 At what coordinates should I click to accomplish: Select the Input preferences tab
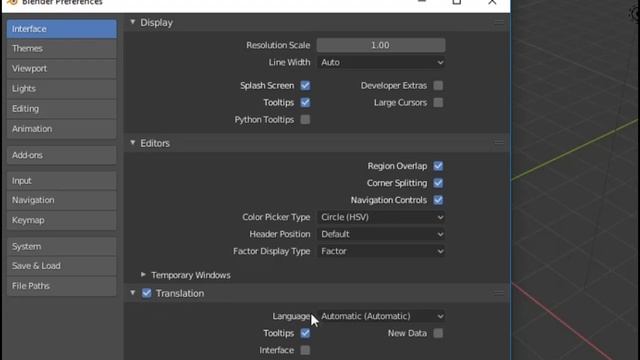click(62, 180)
